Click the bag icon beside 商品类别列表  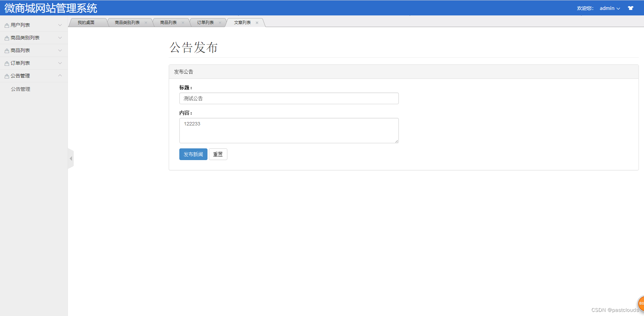point(6,38)
